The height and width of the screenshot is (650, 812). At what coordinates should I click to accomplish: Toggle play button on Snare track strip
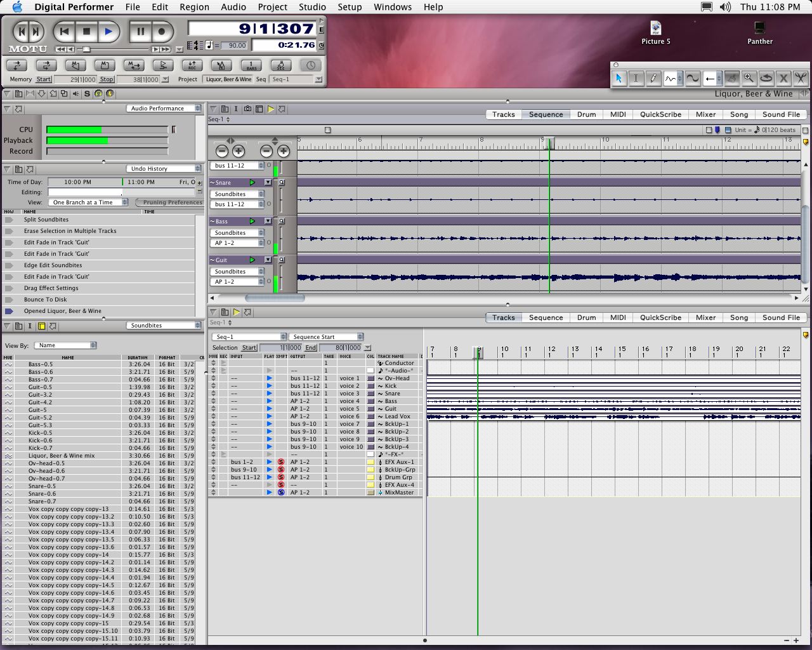tap(252, 183)
